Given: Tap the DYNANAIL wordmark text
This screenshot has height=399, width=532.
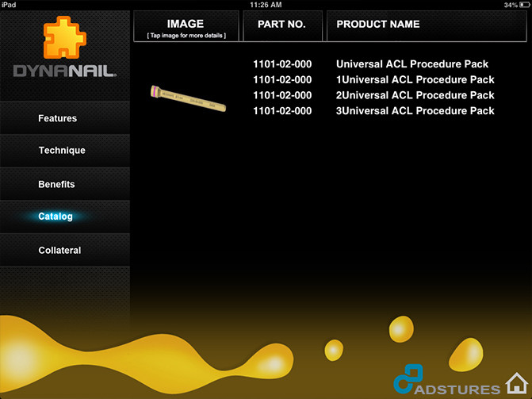Looking at the screenshot, I should [x=64, y=71].
